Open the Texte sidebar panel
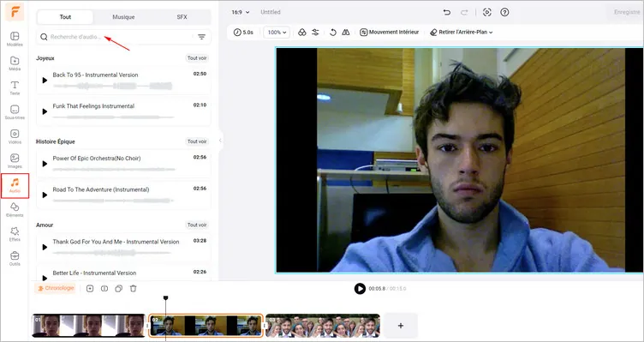The width and height of the screenshot is (644, 342). [x=15, y=87]
